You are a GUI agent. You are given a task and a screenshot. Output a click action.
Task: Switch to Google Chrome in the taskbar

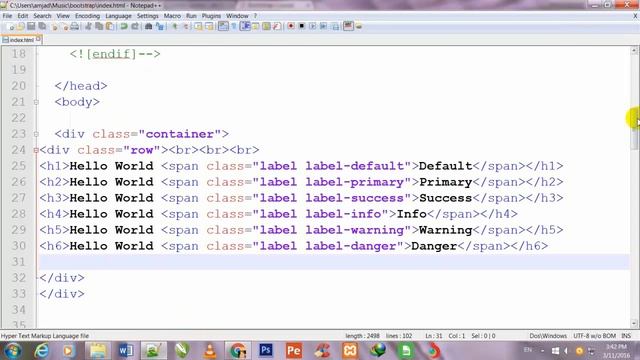tap(238, 351)
